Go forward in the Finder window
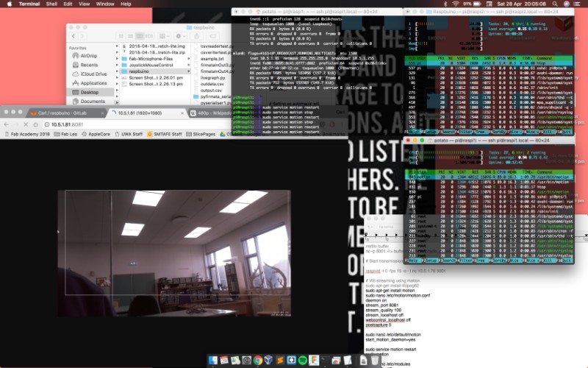588x368 pixels. 82,36
